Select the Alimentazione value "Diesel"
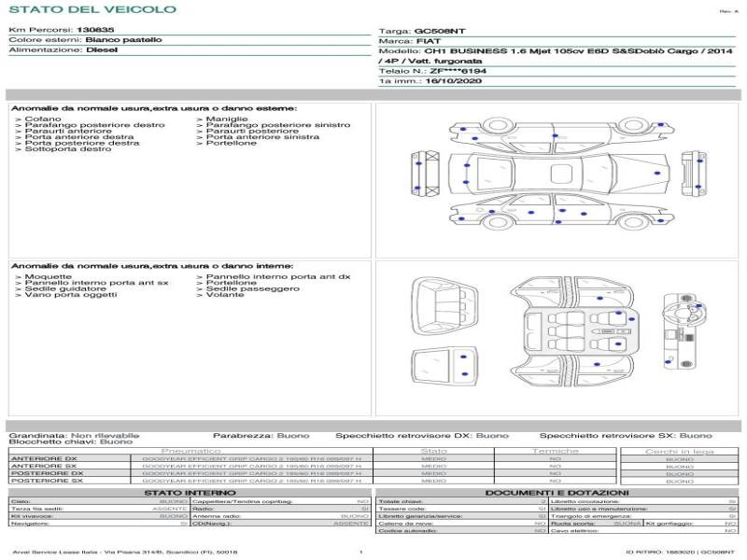The image size is (747, 560). pos(102,49)
